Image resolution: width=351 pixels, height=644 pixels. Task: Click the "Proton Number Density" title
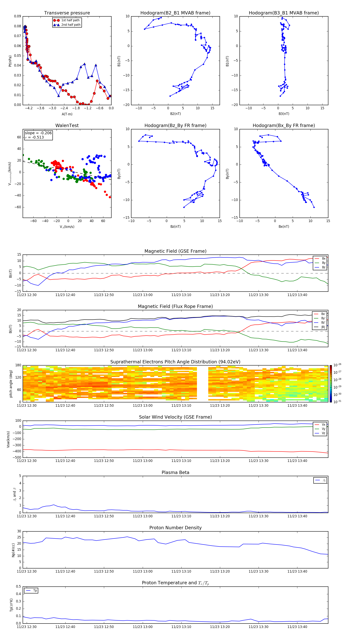pos(175,528)
